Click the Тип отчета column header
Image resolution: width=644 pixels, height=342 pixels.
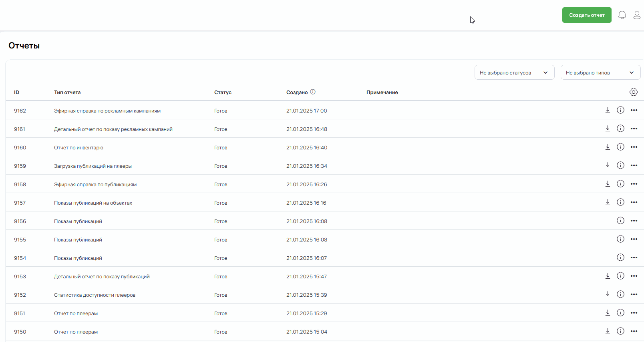click(x=67, y=93)
